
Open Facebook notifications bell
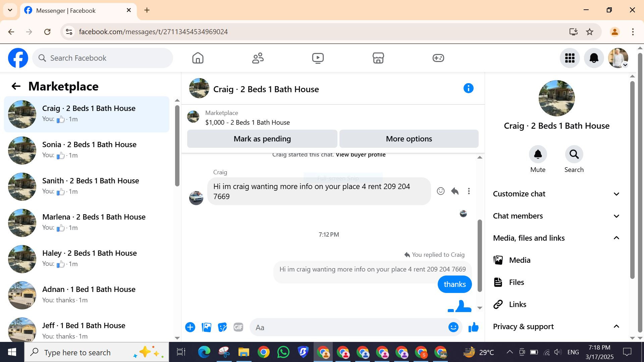[594, 58]
